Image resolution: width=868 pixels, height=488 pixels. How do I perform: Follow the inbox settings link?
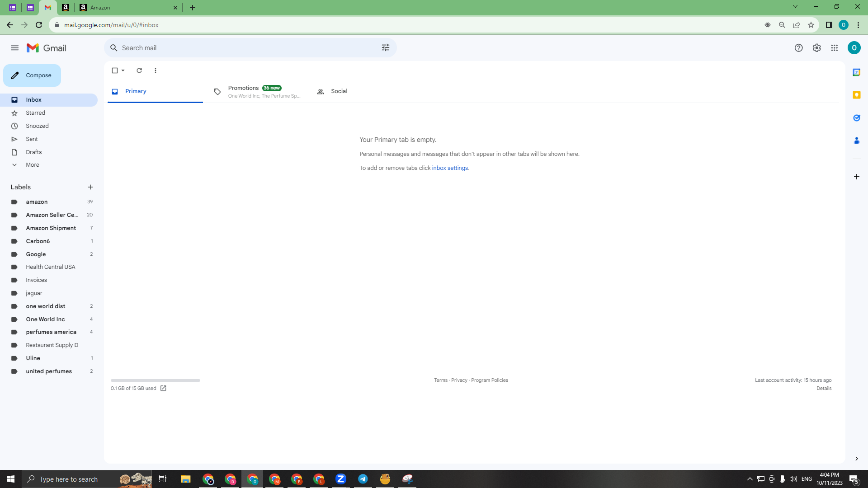450,168
